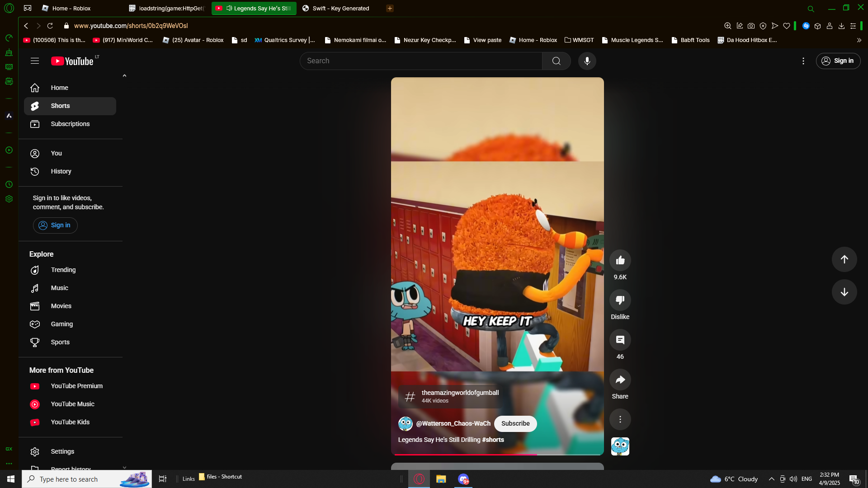868x488 pixels.
Task: Open My Flow send icon
Action: 774,26
